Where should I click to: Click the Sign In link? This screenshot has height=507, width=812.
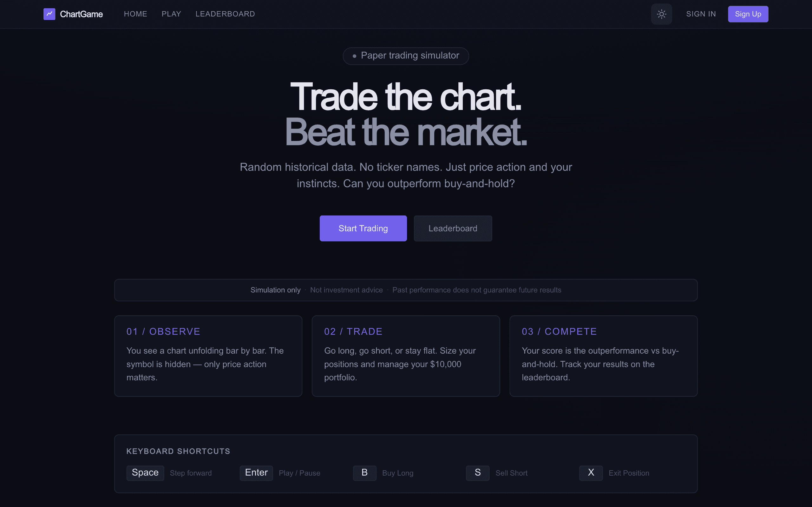coord(701,14)
